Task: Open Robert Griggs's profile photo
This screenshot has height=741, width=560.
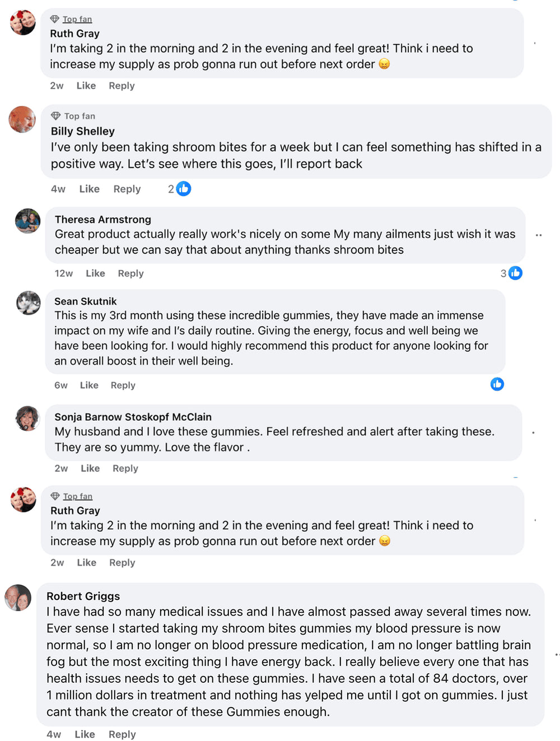Action: click(18, 598)
